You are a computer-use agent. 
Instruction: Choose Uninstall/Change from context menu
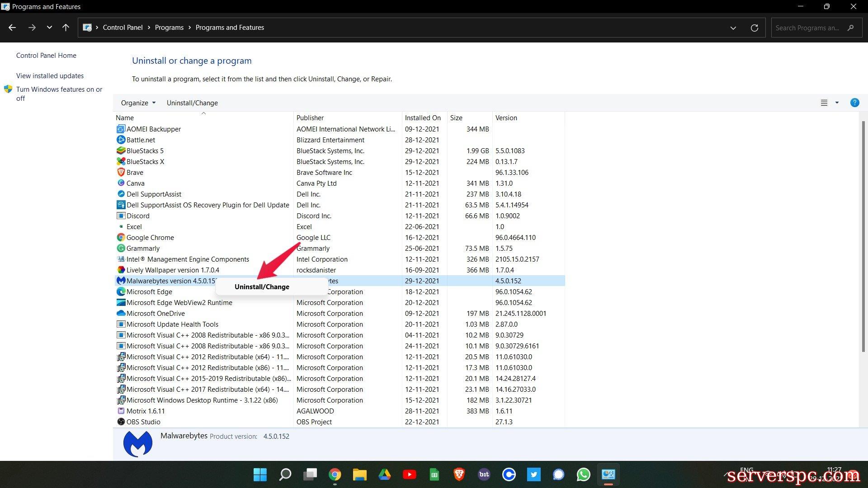pyautogui.click(x=262, y=286)
